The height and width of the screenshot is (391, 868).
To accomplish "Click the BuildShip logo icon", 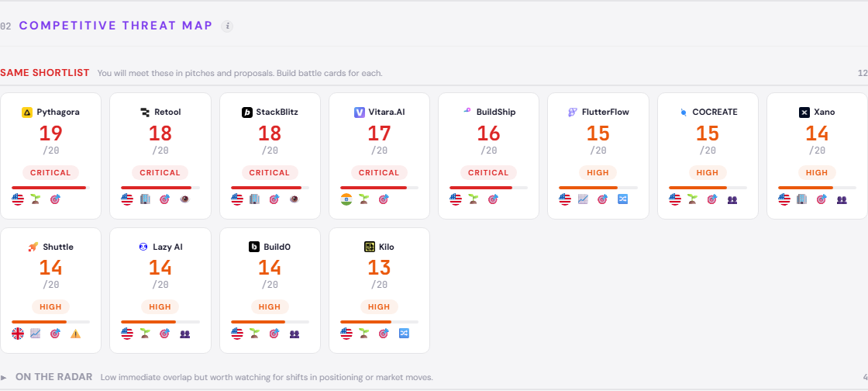I will (468, 112).
